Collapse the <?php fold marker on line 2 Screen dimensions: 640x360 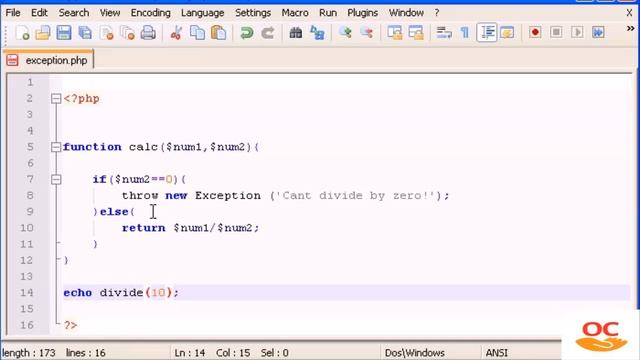point(56,98)
